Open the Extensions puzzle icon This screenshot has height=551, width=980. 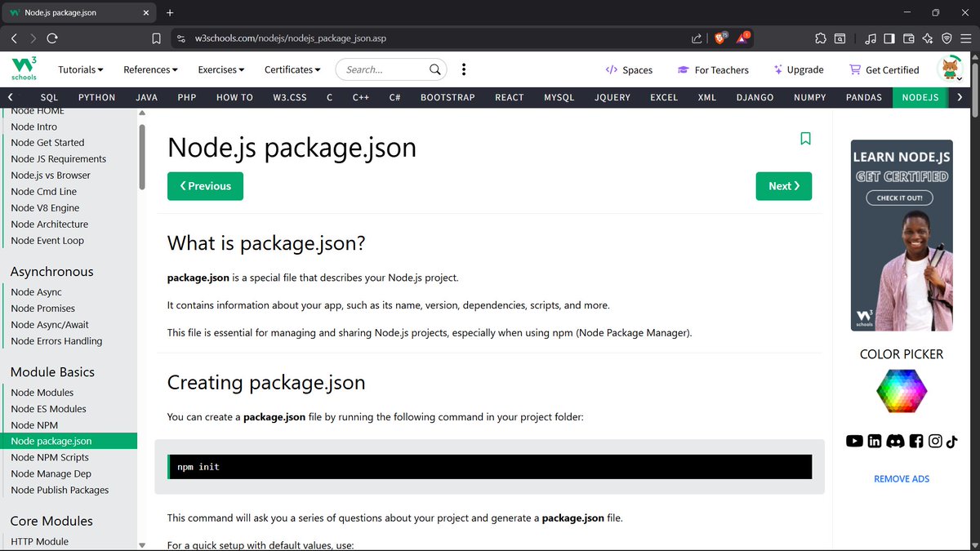coord(821,38)
